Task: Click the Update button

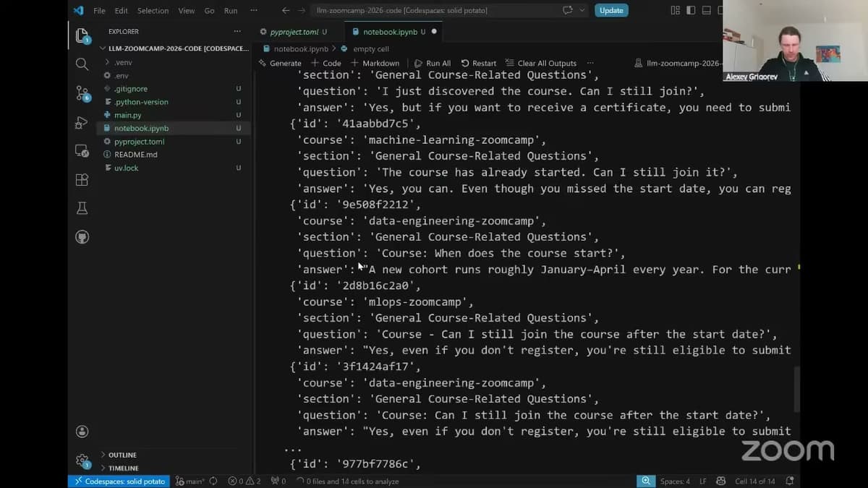Action: (x=611, y=10)
